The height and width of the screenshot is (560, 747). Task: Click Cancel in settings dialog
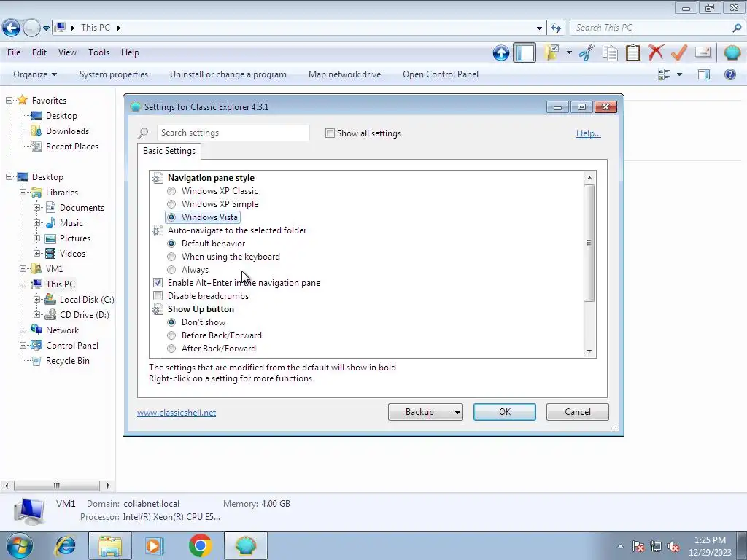578,412
